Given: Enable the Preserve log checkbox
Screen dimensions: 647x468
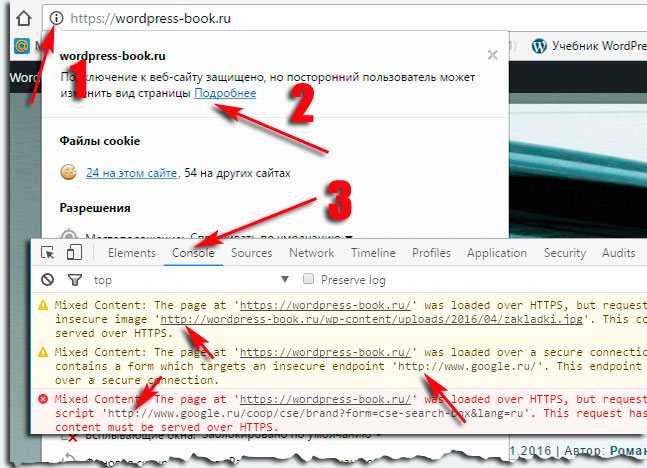Looking at the screenshot, I should (x=308, y=279).
